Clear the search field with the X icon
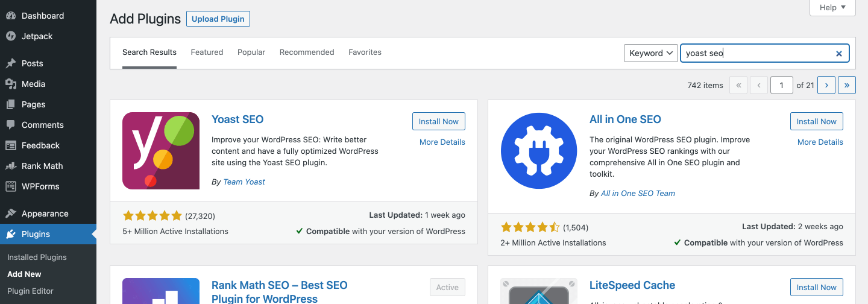 838,53
